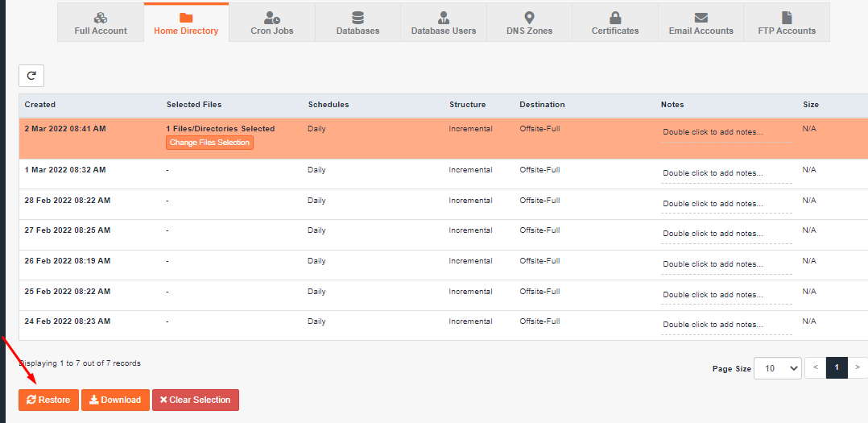
Task: Click the Restore button
Action: tap(48, 400)
